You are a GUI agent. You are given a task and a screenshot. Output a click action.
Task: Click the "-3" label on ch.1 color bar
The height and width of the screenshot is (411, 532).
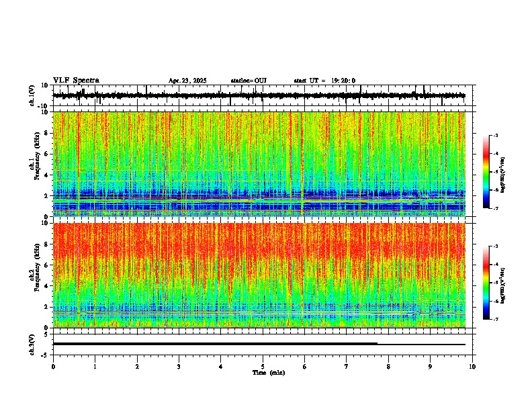pos(495,136)
